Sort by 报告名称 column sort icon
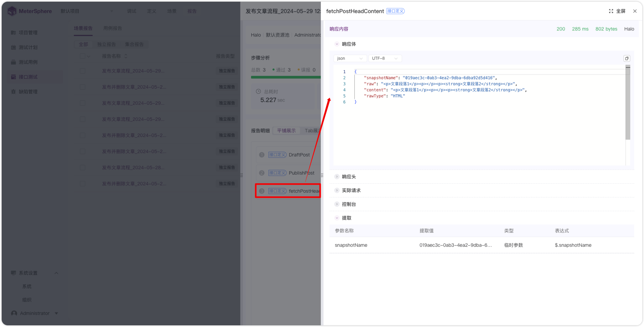 point(126,56)
